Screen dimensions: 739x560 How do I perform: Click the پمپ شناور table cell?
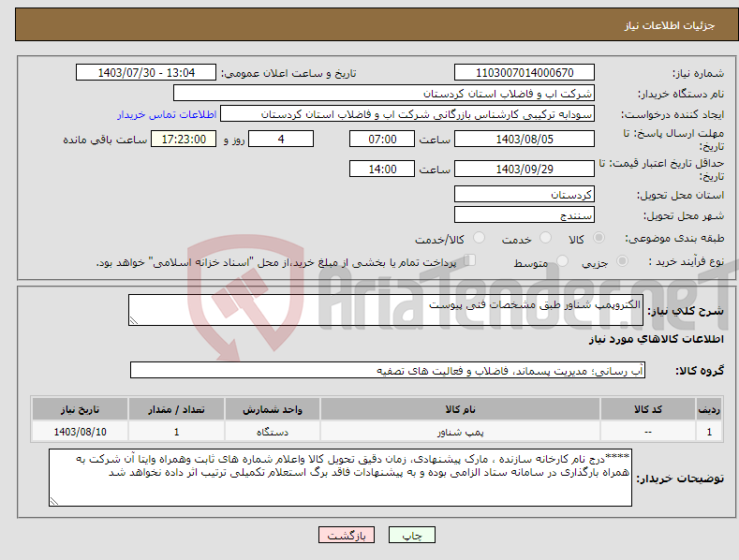460,432
